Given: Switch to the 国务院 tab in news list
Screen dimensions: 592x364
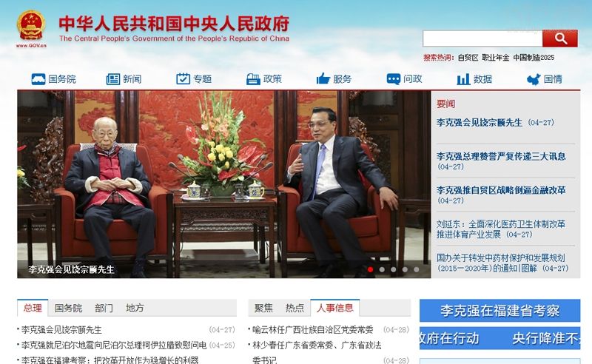Looking at the screenshot, I should point(68,308).
